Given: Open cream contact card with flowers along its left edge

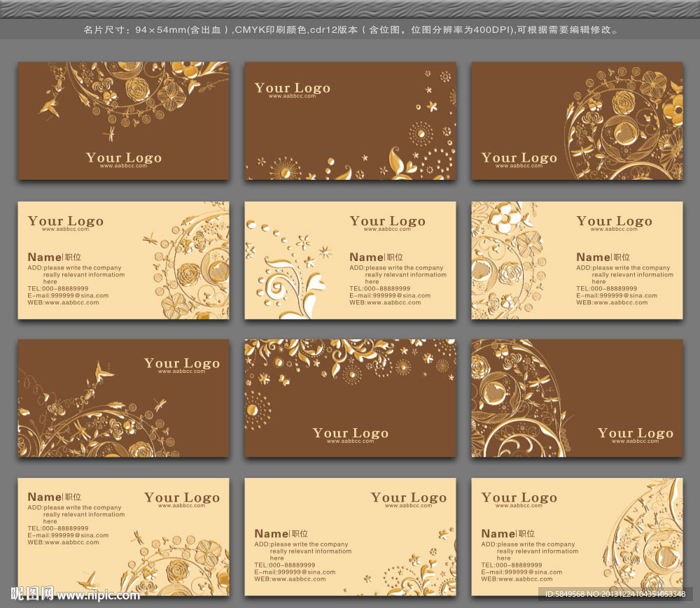Looking at the screenshot, I should (x=577, y=260).
